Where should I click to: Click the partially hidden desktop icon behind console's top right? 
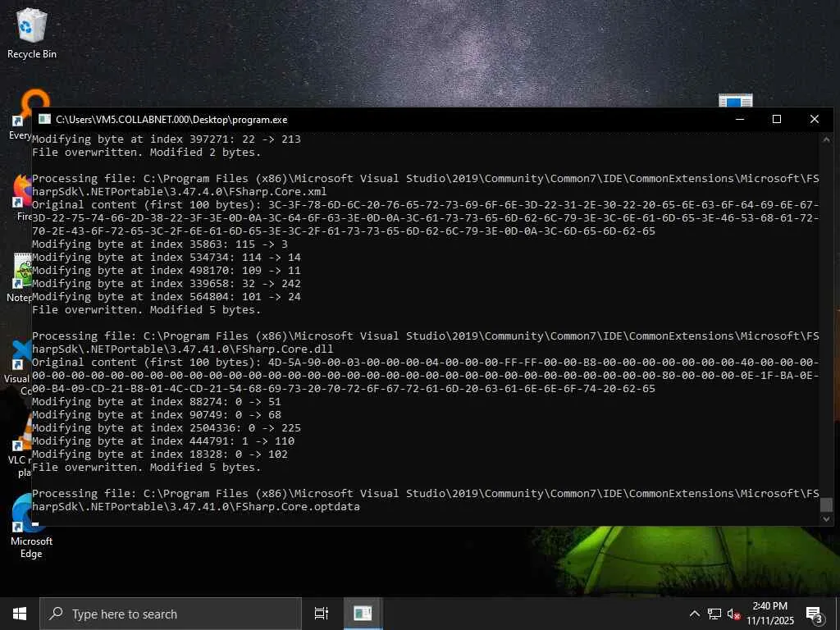coord(736,100)
